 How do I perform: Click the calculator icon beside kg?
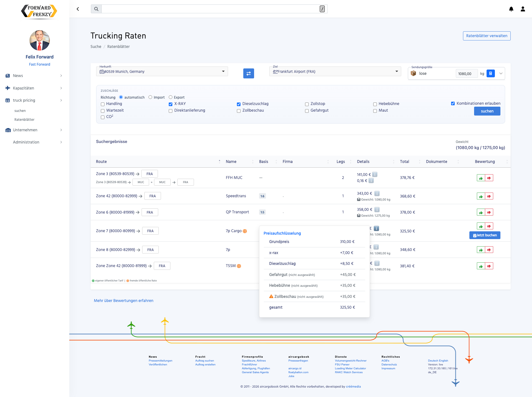coord(490,73)
